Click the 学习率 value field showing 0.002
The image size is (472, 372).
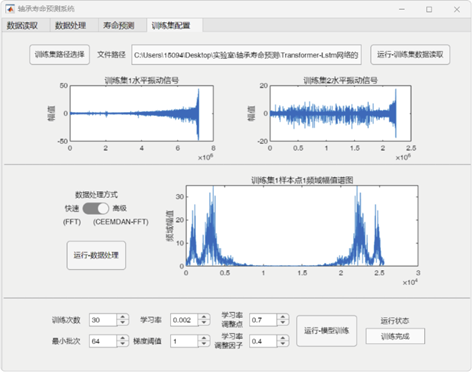pos(184,320)
